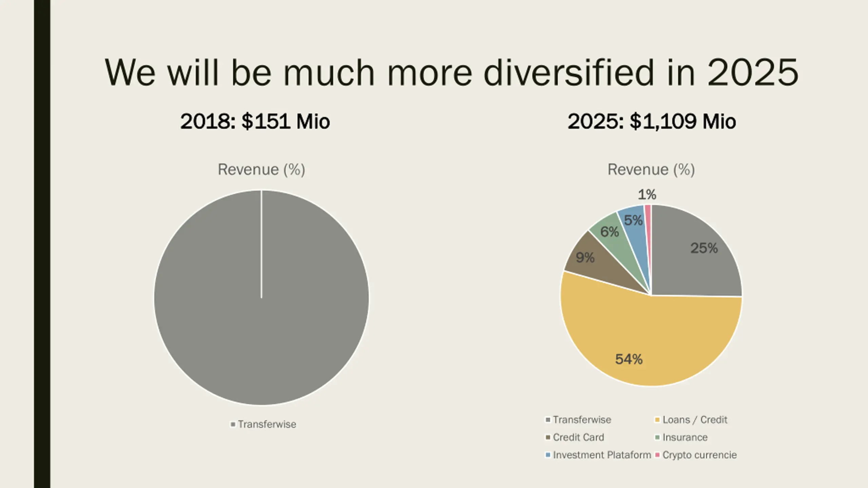Click the Insurance legend entry
Viewport: 868px width, 488px height.
click(x=685, y=438)
